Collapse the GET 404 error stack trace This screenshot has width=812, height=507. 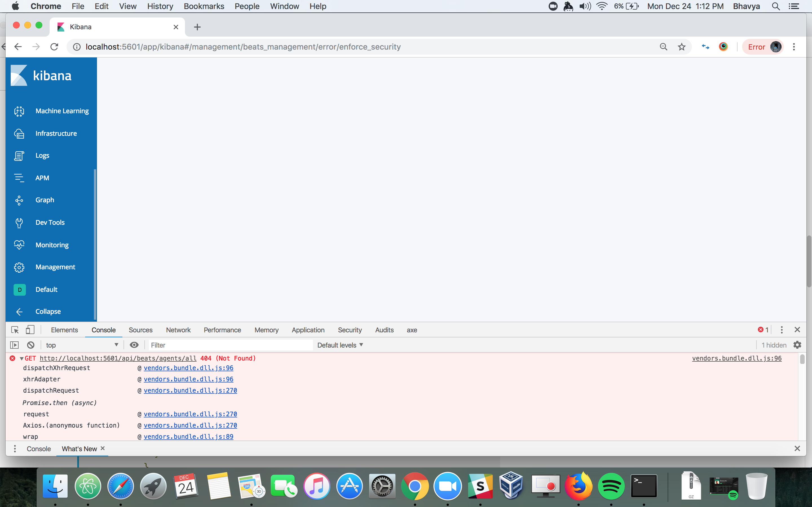(21, 358)
